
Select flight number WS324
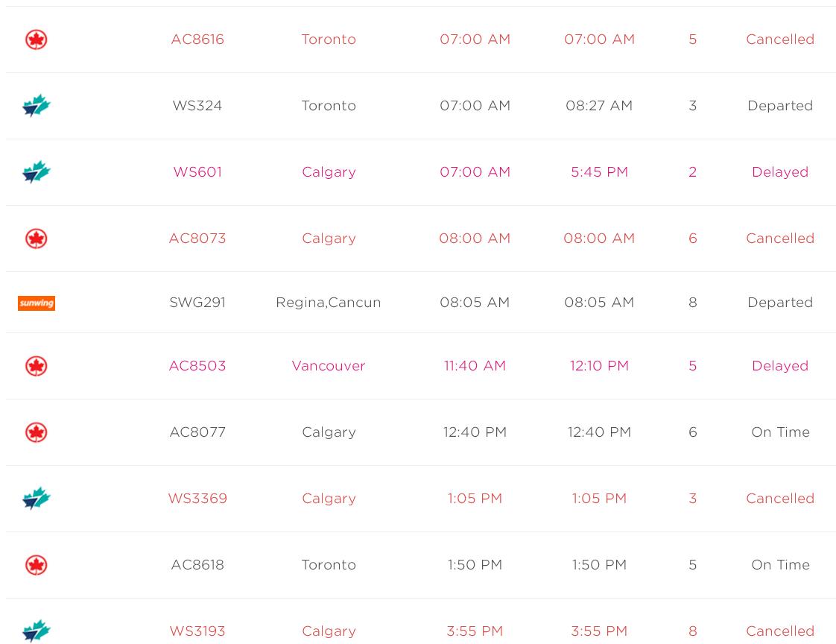(197, 106)
